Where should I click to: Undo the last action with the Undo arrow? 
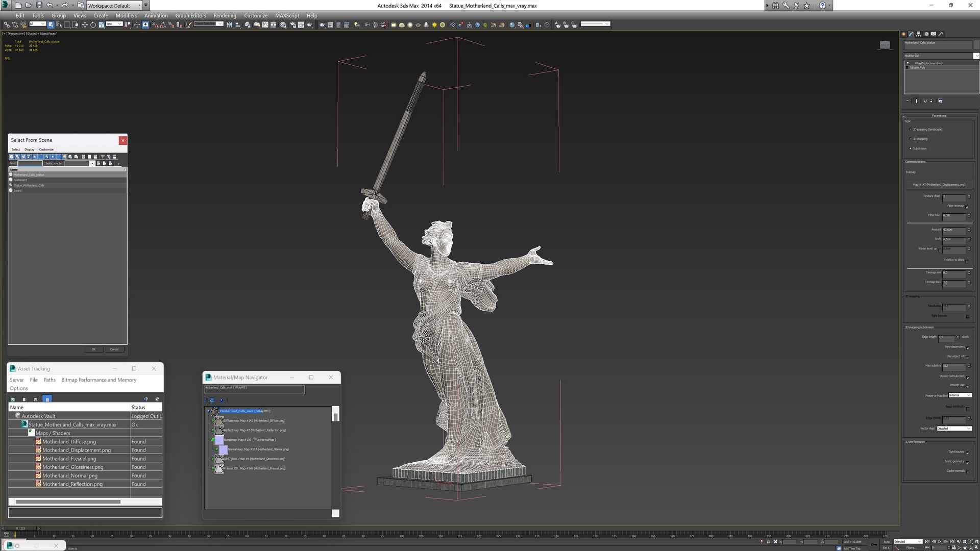(x=49, y=5)
